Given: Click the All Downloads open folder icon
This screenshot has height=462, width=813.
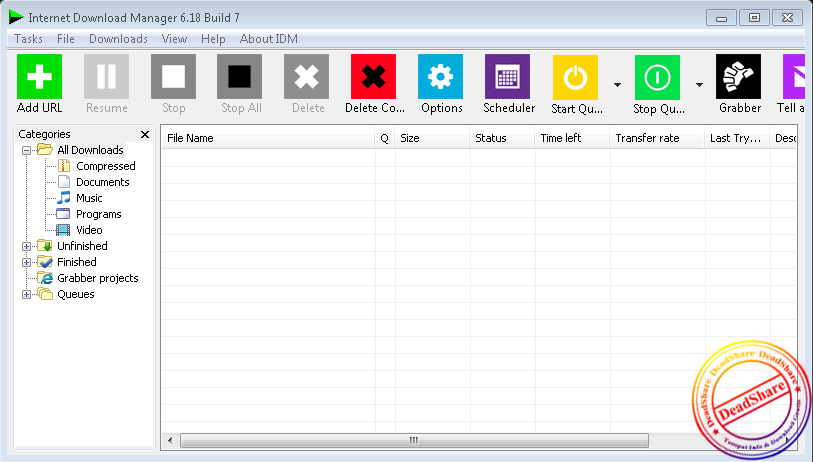Looking at the screenshot, I should click(x=45, y=150).
